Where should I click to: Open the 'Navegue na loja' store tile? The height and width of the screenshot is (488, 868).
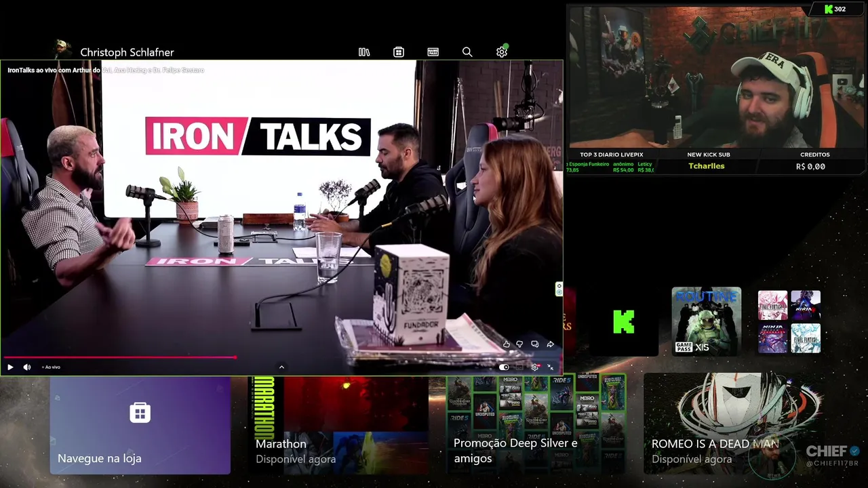click(140, 425)
